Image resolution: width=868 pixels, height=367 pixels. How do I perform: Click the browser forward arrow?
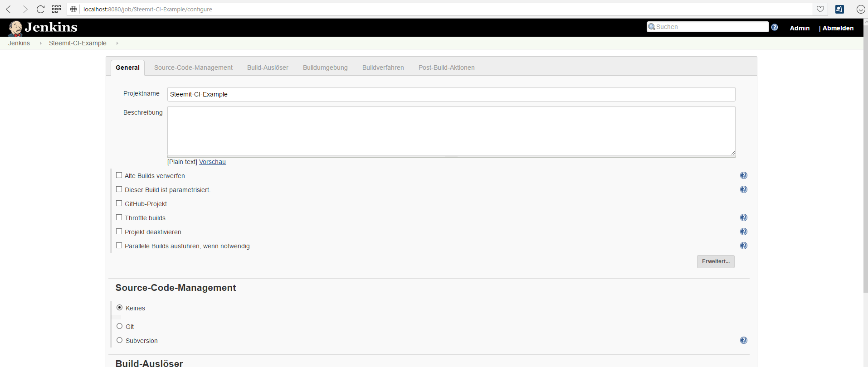pyautogui.click(x=25, y=9)
